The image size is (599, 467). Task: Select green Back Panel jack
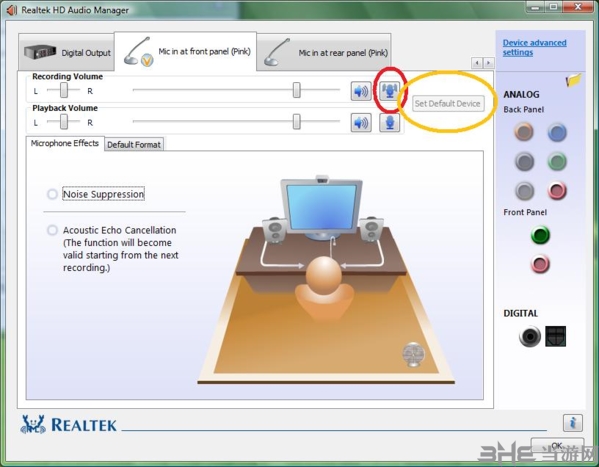(x=557, y=161)
